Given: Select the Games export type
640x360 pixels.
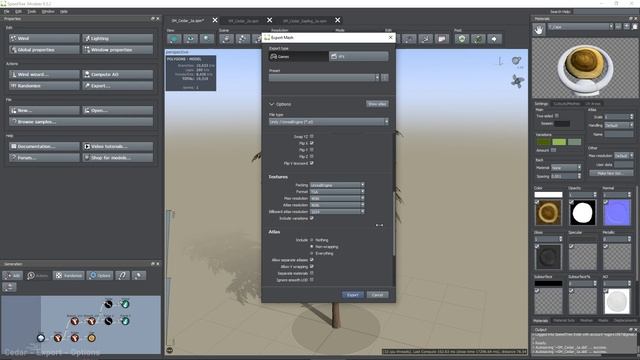Looking at the screenshot, I should (298, 56).
